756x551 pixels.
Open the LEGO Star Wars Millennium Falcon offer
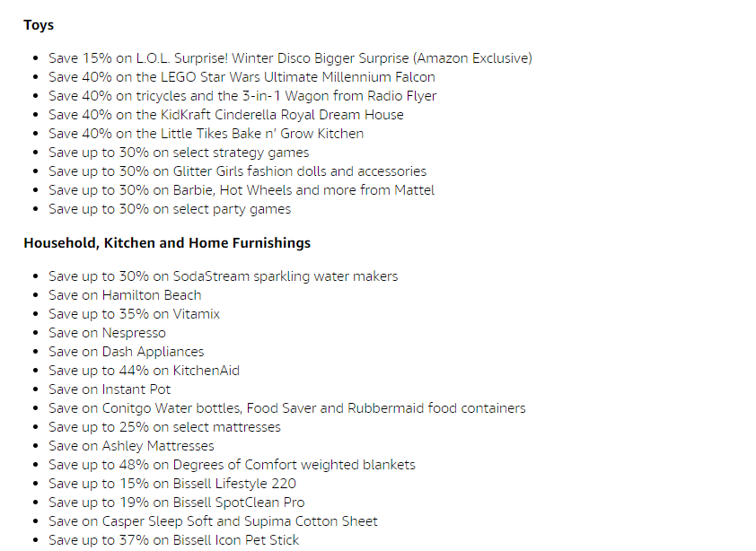click(x=242, y=77)
